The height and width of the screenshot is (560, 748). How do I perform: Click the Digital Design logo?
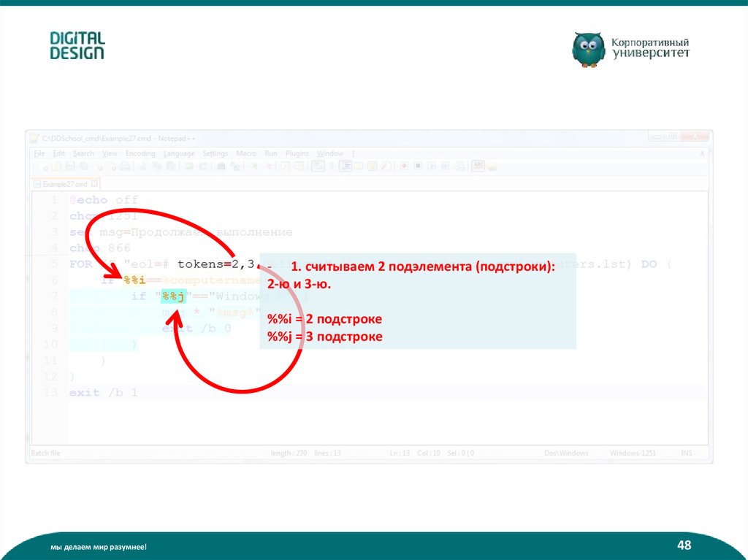77,46
